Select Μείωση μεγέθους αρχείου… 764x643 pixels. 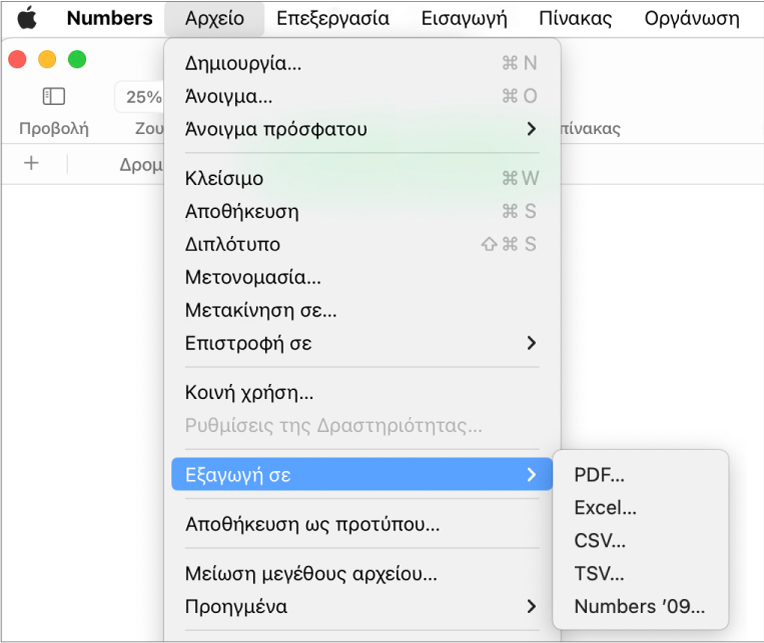[362, 573]
